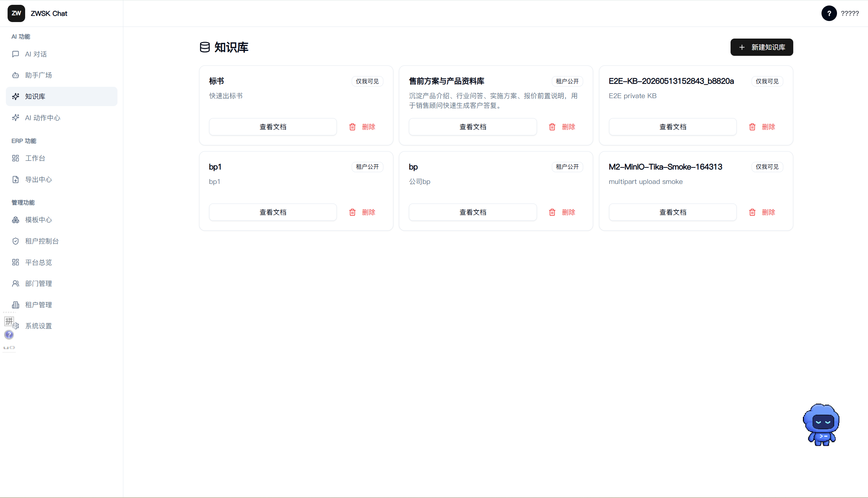The image size is (868, 498).
Task: Click the 租户管理 building icon
Action: pos(15,305)
